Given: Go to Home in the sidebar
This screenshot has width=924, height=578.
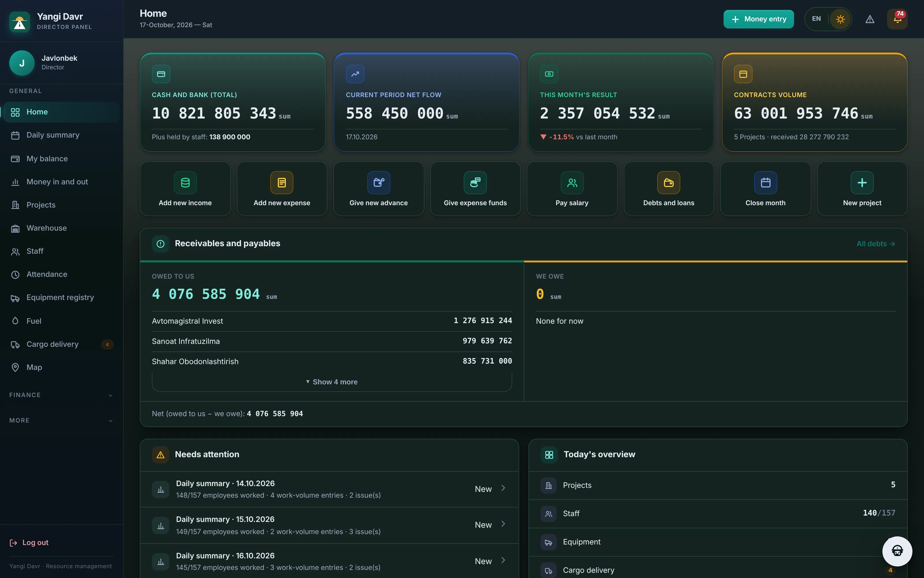Looking at the screenshot, I should (x=62, y=112).
